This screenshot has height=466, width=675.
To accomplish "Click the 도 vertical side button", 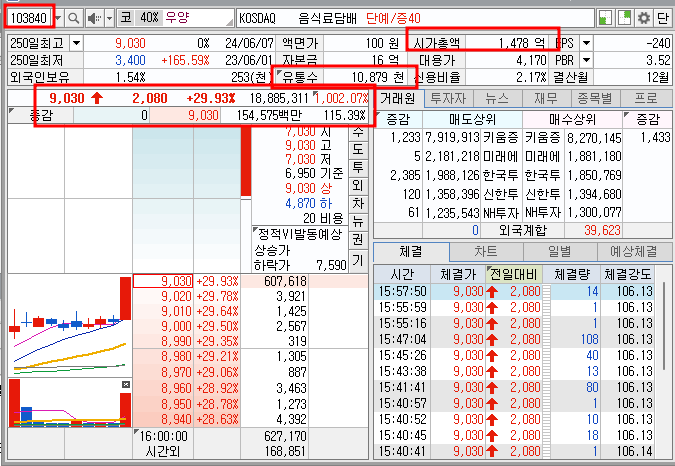I will pos(358,149).
